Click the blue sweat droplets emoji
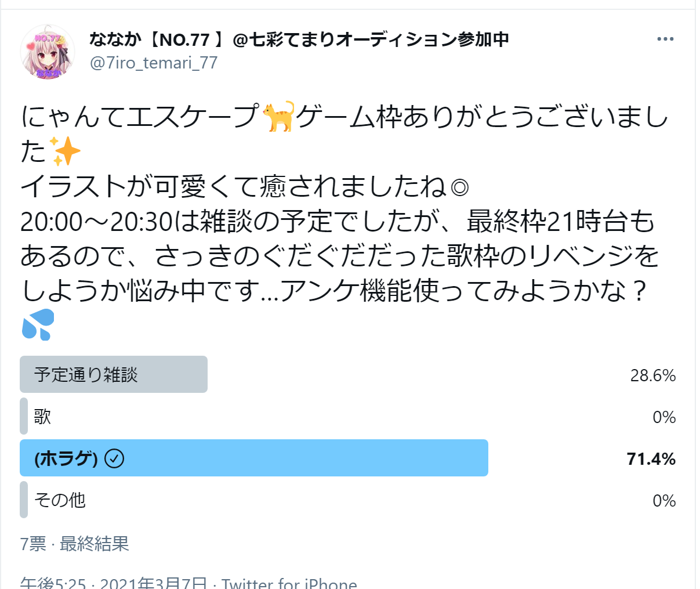 click(x=38, y=324)
